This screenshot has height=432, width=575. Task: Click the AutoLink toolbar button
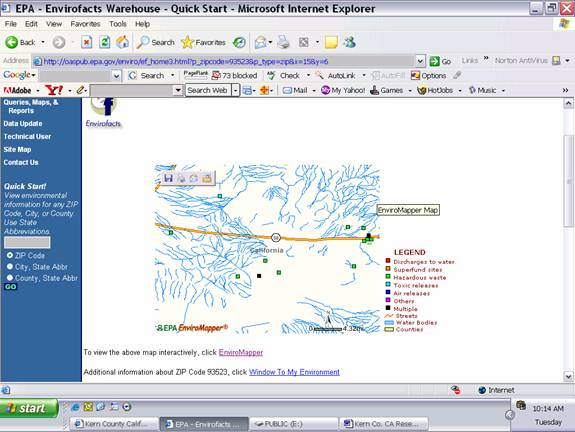[336, 76]
